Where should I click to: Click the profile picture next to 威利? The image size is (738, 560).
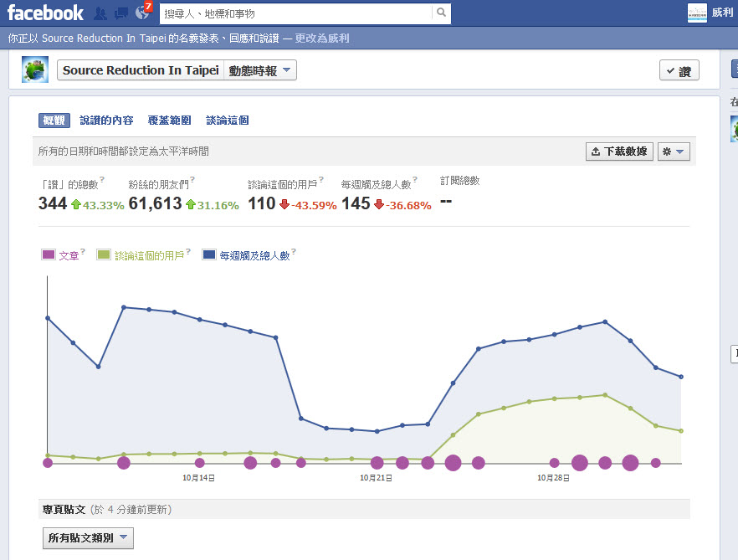(x=696, y=13)
